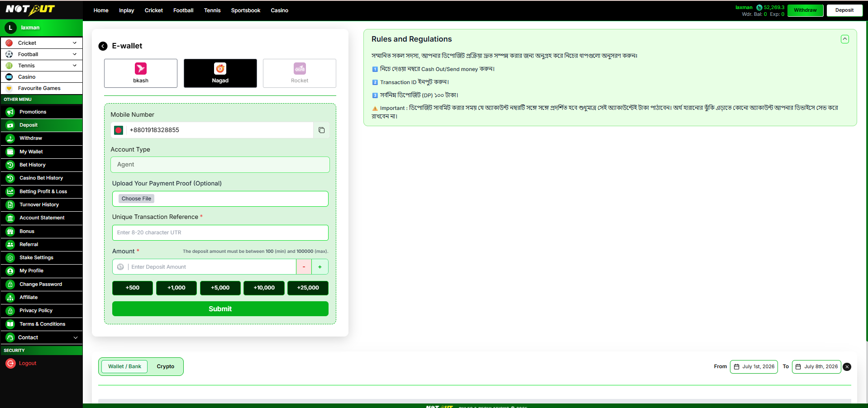Select the Rocket payment method

[300, 73]
